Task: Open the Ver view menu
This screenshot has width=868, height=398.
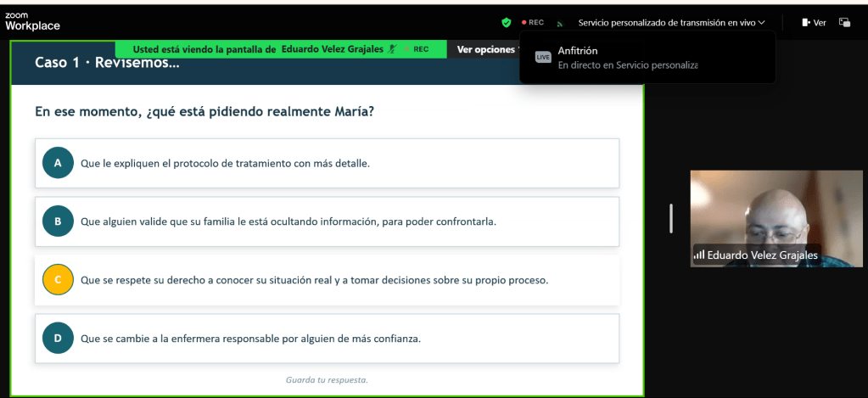Action: tap(814, 23)
